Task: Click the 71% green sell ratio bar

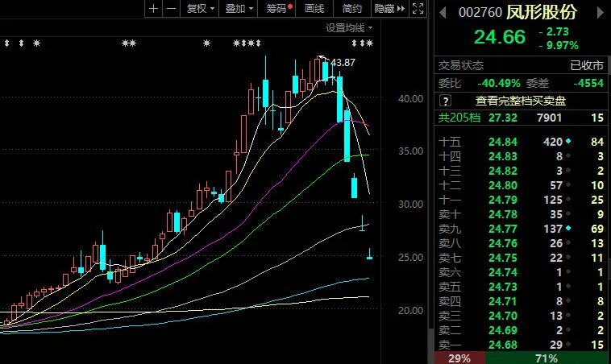Action: tap(547, 358)
